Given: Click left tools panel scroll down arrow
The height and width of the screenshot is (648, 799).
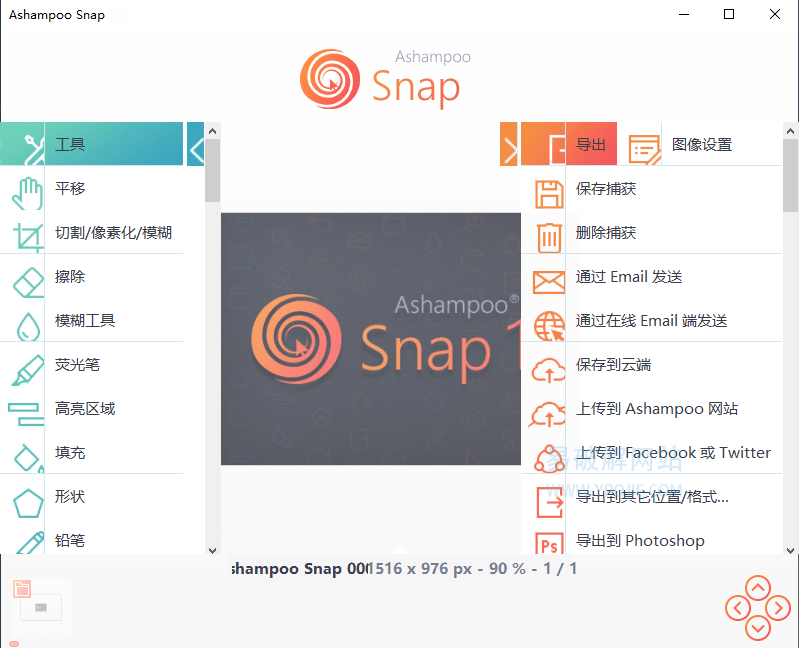Looking at the screenshot, I should (212, 550).
